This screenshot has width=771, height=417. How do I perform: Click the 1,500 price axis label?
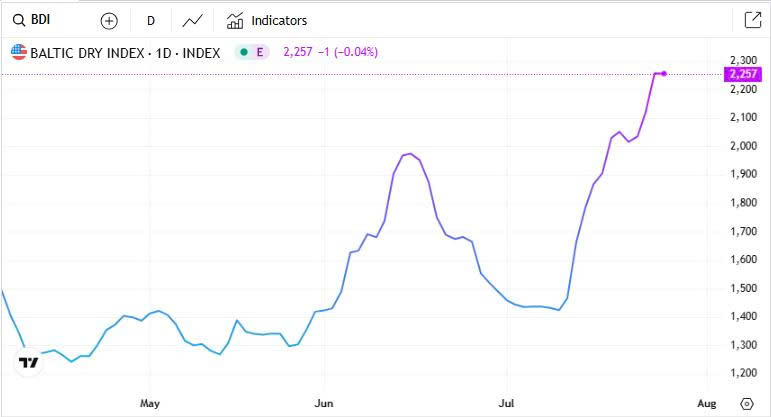click(x=743, y=288)
